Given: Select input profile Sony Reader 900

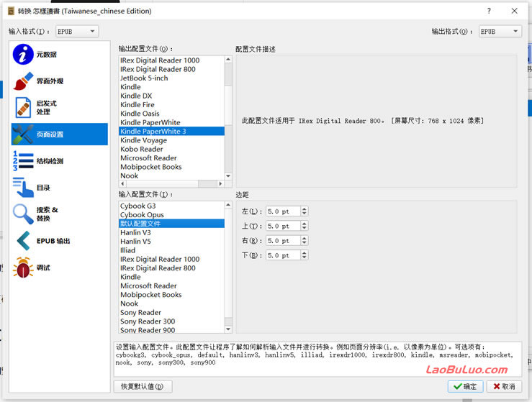Looking at the screenshot, I should point(171,330).
